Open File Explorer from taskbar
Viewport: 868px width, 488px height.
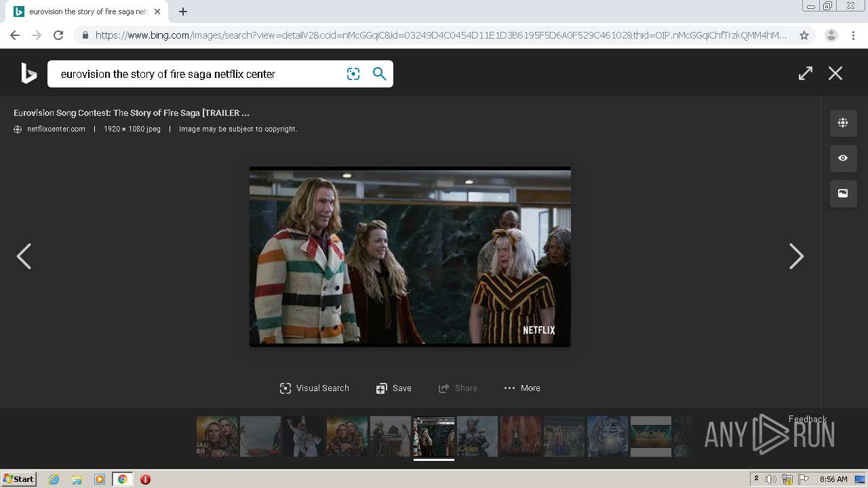point(77,479)
